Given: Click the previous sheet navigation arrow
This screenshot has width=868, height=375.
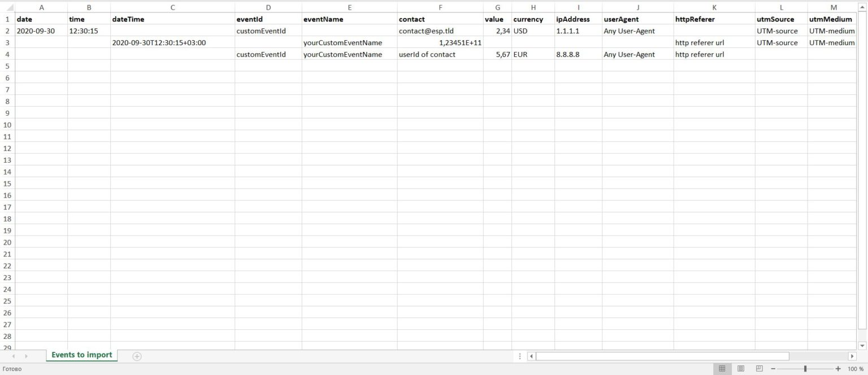Looking at the screenshot, I should (x=14, y=356).
